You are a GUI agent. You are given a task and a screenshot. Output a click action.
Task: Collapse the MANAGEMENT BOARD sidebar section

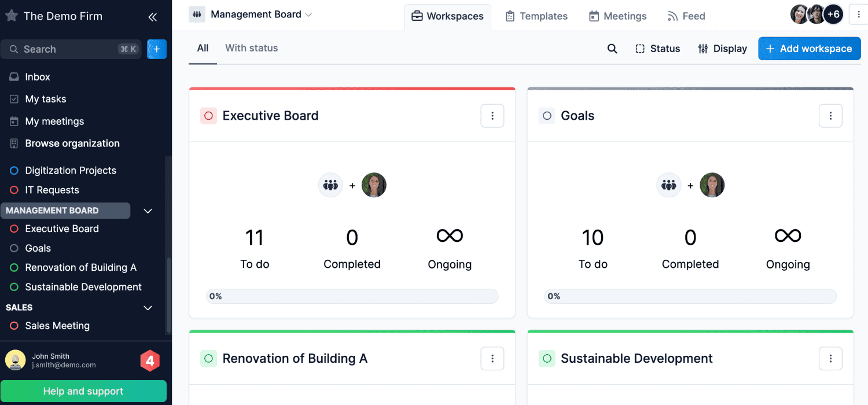coord(148,211)
